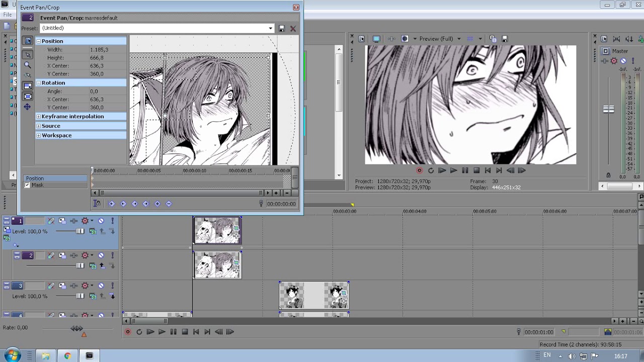Viewport: 644px width, 362px height.
Task: Open Track FX on track 1
Action: [x=85, y=221]
